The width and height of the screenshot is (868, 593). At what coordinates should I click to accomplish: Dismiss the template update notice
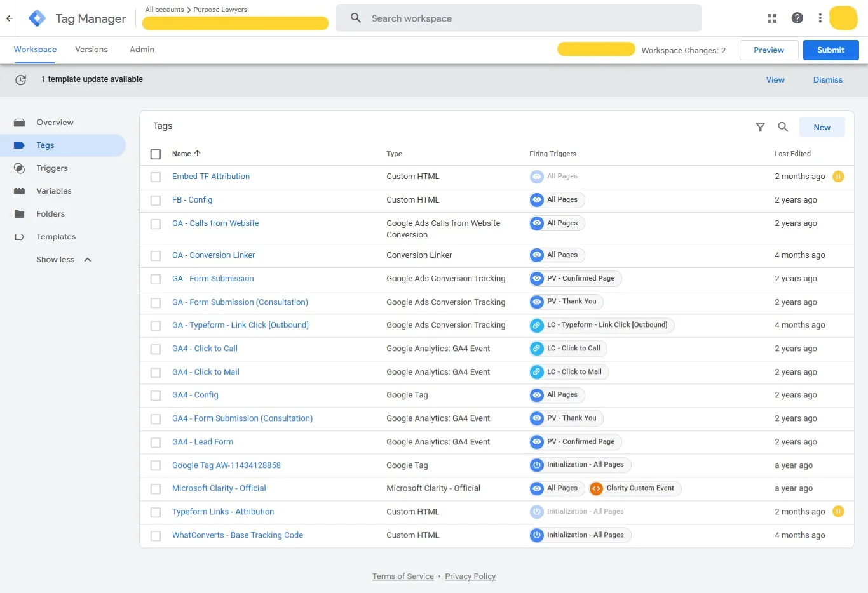tap(827, 80)
